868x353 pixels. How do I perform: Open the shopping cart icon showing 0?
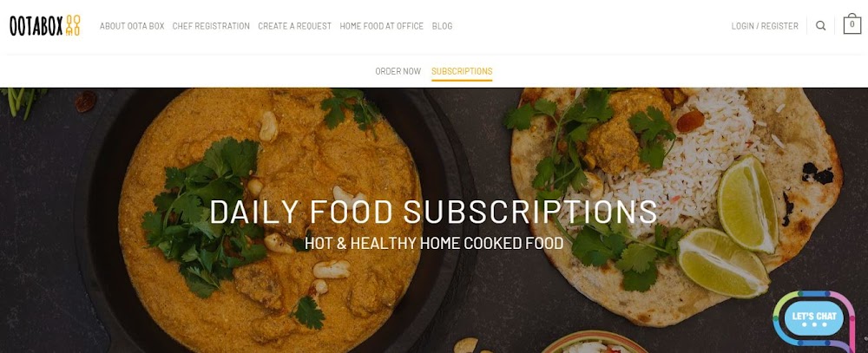pyautogui.click(x=852, y=24)
